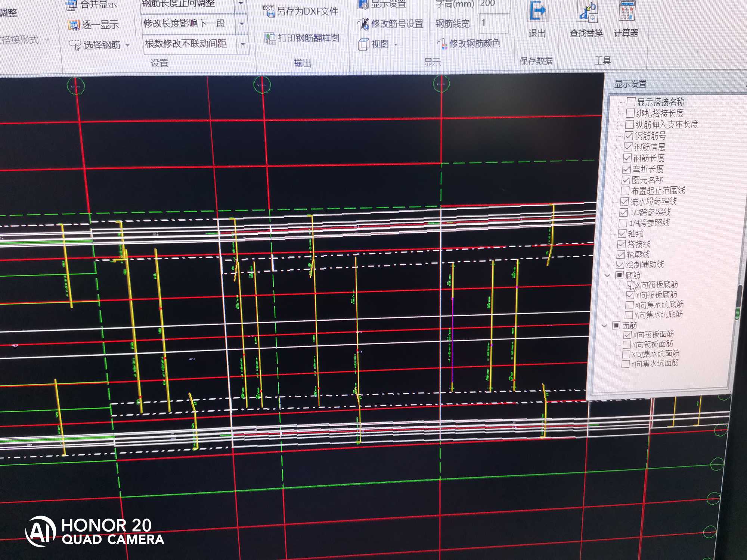This screenshot has width=747, height=560.
Task: Enable Y向集水坑面筋 checkbox
Action: (x=625, y=364)
